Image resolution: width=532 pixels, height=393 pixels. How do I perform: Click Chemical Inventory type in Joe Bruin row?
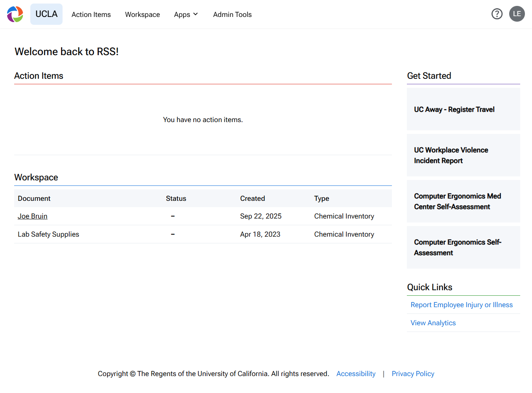pyautogui.click(x=344, y=216)
